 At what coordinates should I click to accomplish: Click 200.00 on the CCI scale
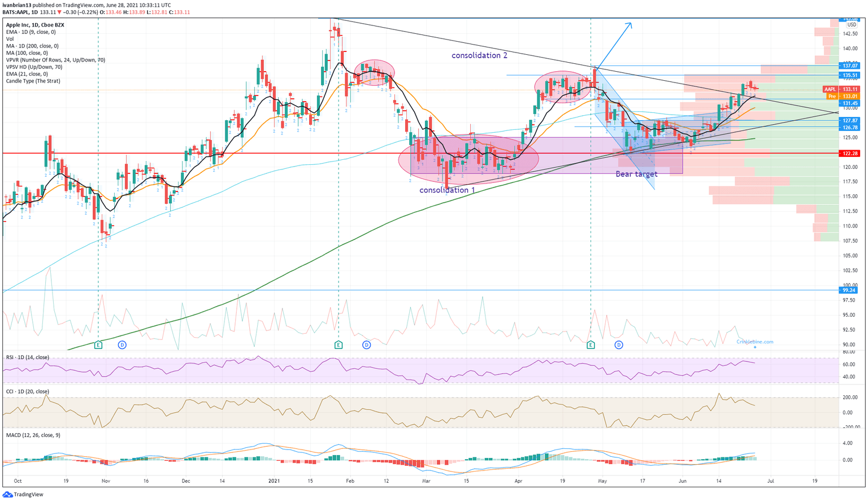point(850,398)
